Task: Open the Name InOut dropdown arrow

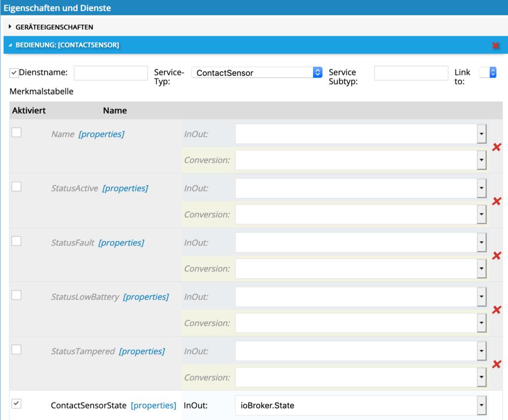Action: click(481, 134)
